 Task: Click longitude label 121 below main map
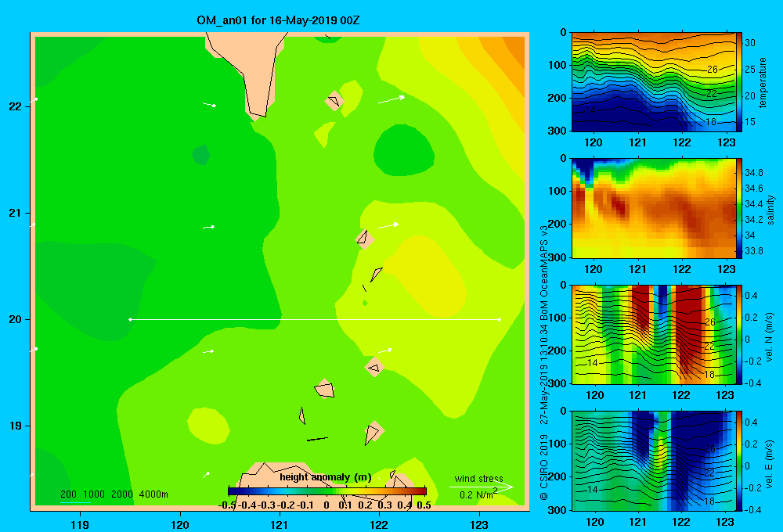coord(280,524)
